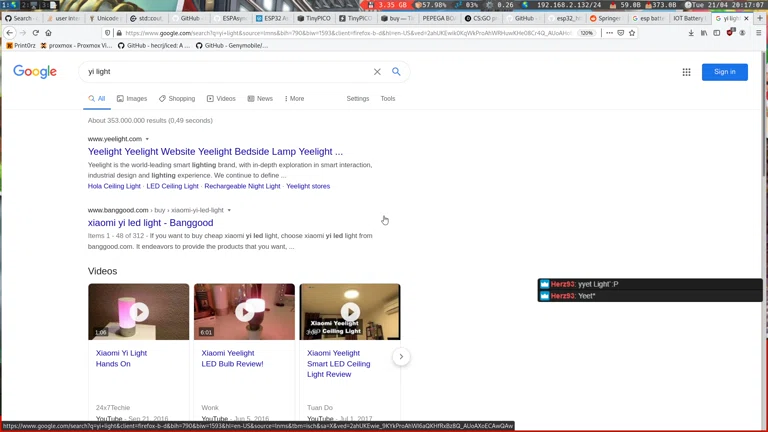Go to the browser home page icon
This screenshot has height=432, width=768.
(x=48, y=33)
